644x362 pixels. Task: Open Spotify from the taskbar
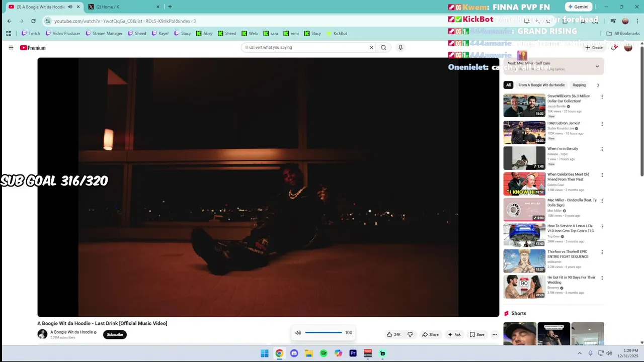tap(324, 353)
